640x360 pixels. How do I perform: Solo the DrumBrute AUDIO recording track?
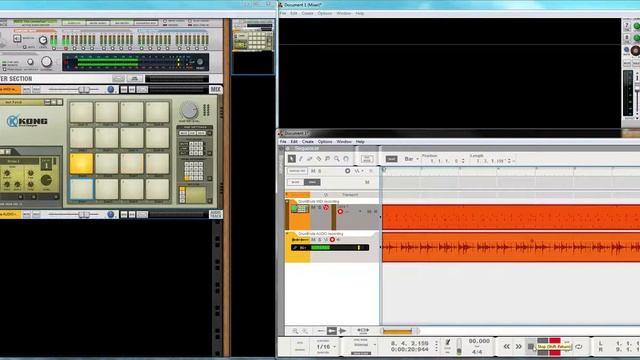(x=319, y=240)
